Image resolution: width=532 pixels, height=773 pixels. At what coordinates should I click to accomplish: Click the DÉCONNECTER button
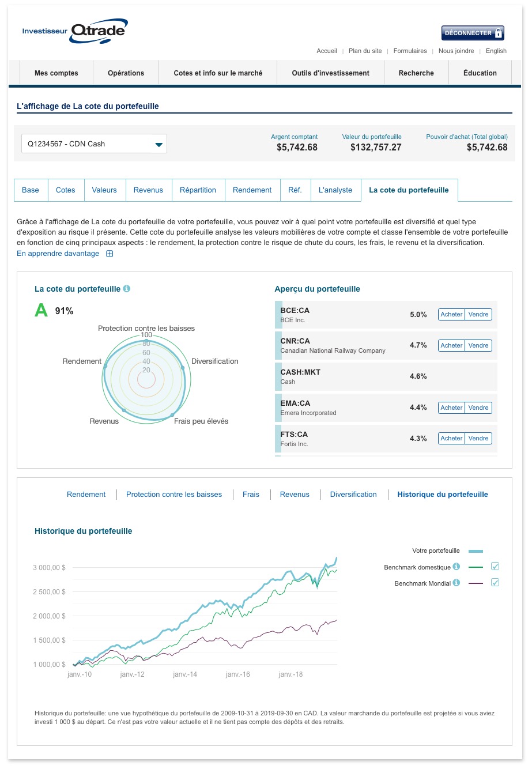473,33
